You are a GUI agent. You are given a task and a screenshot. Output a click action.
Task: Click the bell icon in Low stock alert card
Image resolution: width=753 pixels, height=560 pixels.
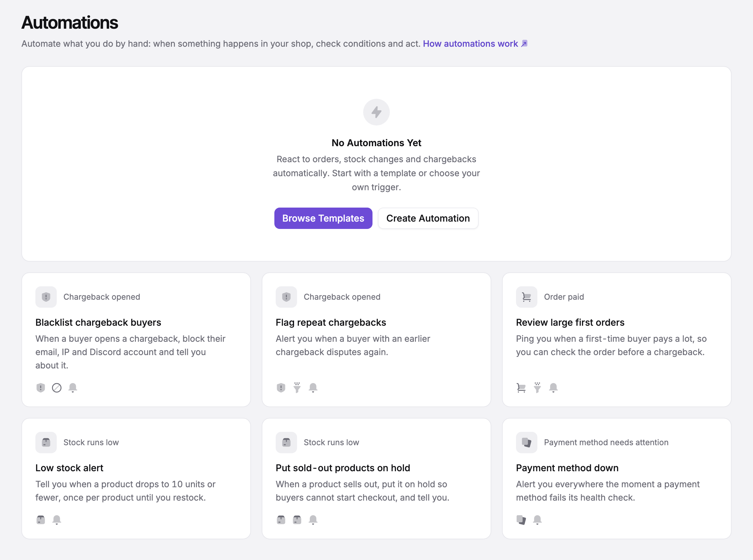point(57,520)
